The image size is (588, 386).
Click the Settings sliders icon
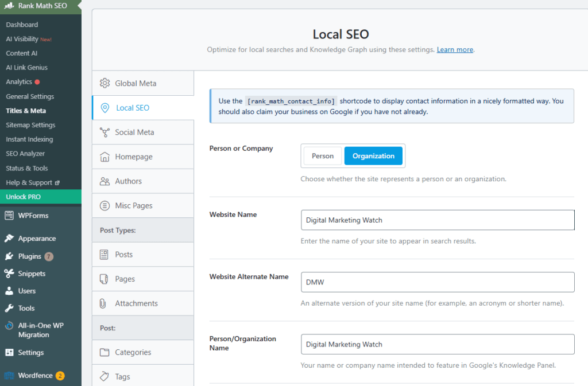pos(9,352)
